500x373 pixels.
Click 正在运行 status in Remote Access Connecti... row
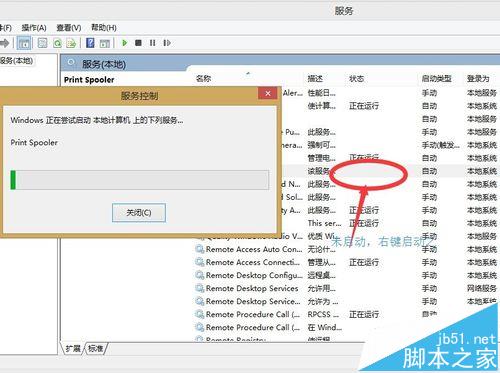364,262
